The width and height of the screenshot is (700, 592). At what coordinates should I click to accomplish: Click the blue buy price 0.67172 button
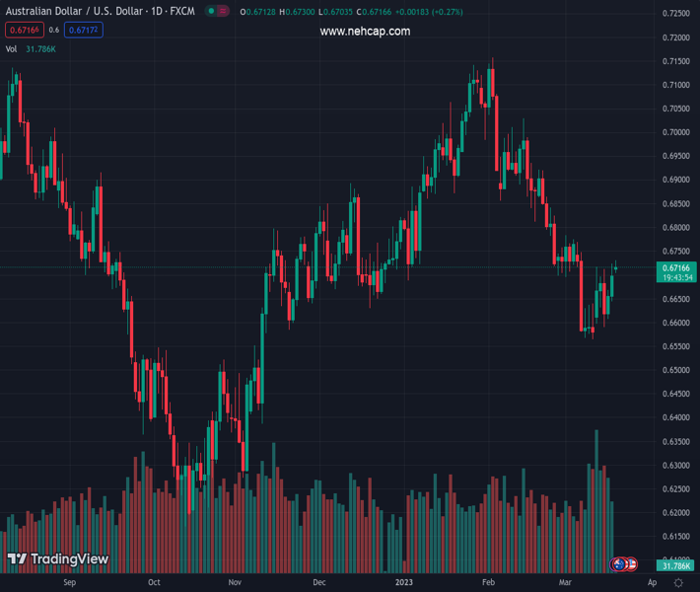pyautogui.click(x=84, y=31)
